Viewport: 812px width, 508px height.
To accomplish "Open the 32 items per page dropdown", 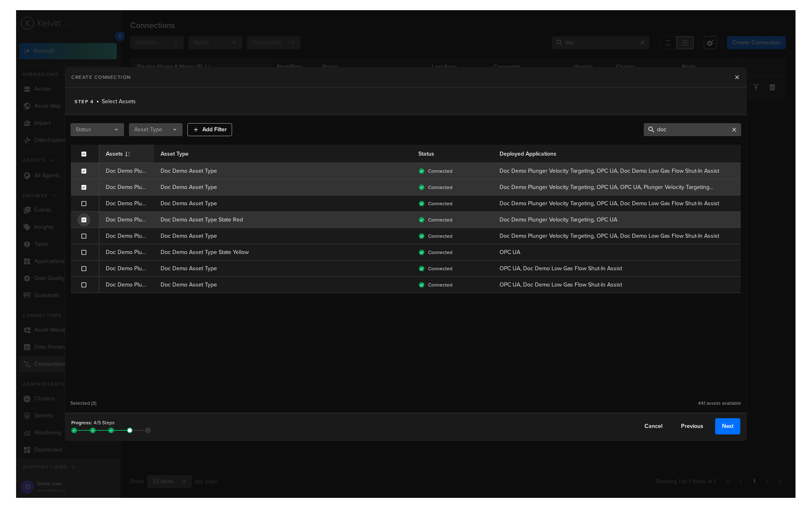I will tap(169, 482).
